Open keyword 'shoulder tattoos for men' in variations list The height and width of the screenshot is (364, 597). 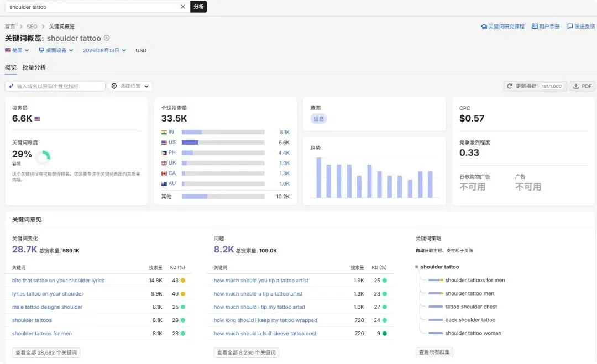click(x=42, y=334)
